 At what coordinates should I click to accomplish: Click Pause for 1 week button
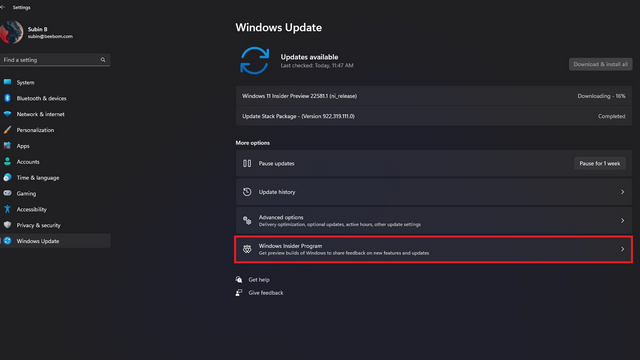click(600, 163)
